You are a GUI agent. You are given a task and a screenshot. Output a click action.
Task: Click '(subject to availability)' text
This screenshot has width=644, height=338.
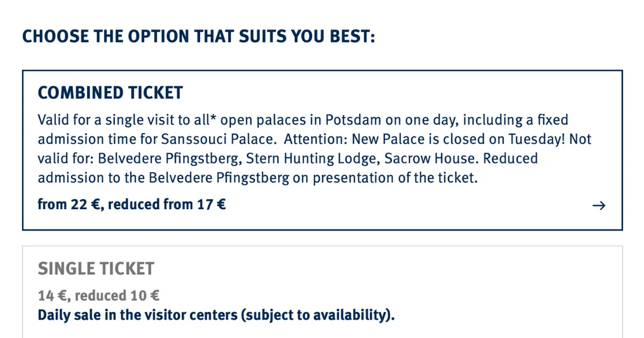(x=318, y=315)
